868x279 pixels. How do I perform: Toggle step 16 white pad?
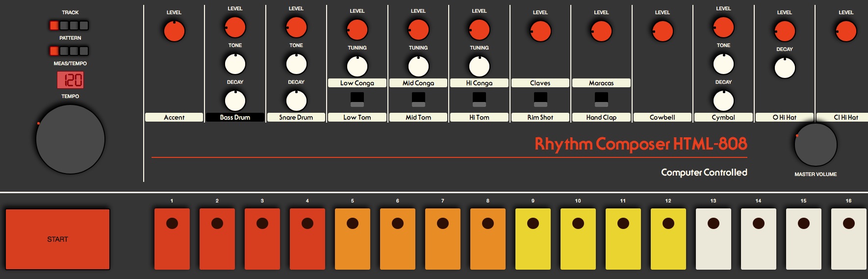848,239
